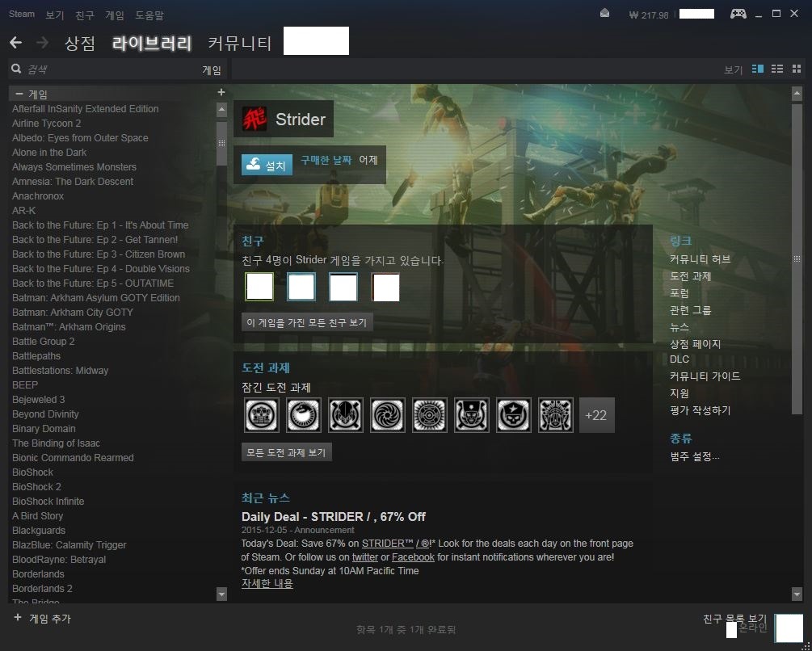The image size is (812, 651).
Task: Open the 평가 작성하기 link
Action: click(x=701, y=410)
